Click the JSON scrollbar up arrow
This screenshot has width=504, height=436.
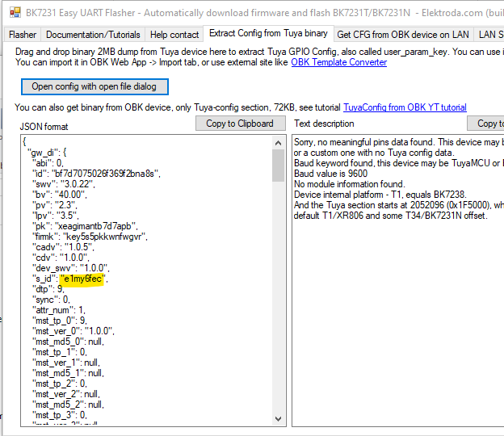click(x=279, y=143)
